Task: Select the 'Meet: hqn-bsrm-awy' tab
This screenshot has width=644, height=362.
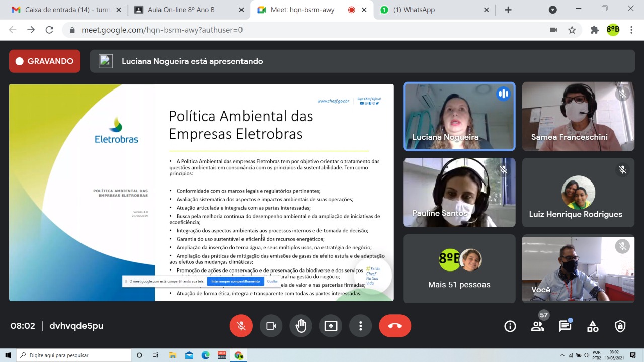Action: pyautogui.click(x=312, y=10)
